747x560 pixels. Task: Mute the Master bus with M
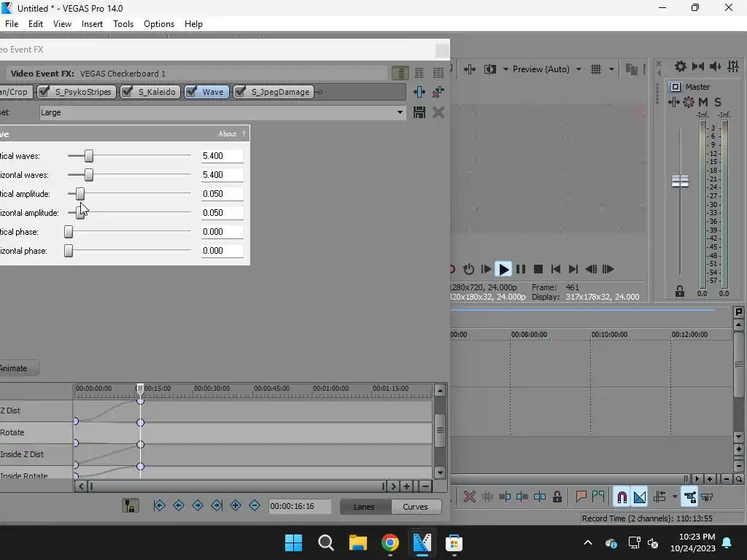click(x=703, y=102)
